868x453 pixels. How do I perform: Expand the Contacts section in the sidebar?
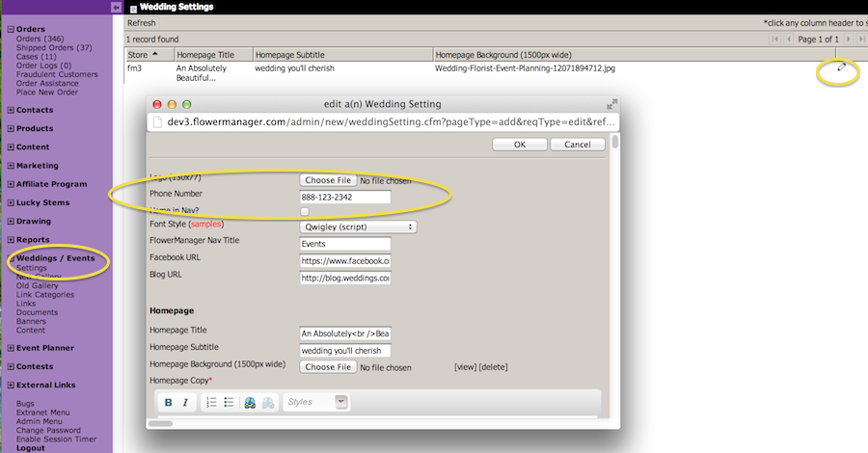(x=11, y=111)
